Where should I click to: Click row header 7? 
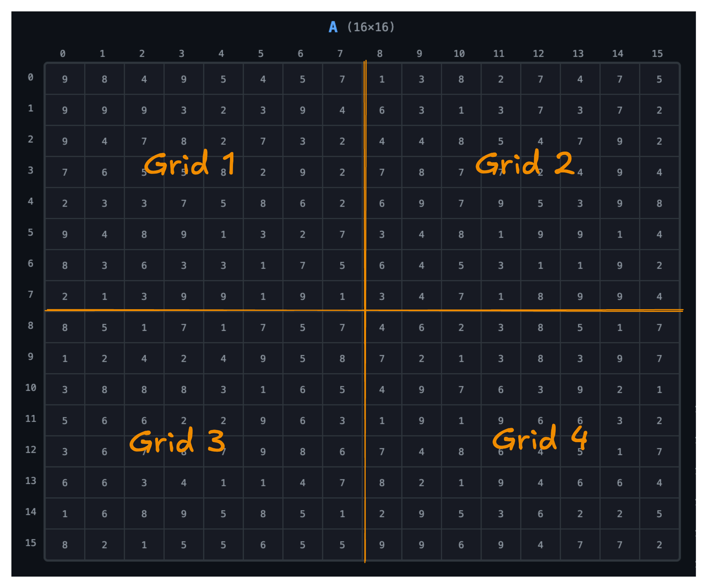click(x=30, y=295)
